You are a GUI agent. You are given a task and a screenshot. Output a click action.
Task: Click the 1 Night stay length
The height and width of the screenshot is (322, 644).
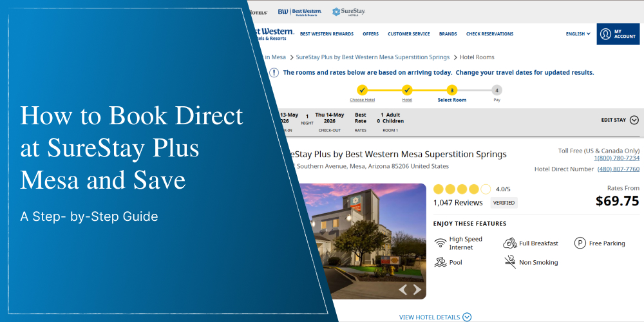pyautogui.click(x=307, y=120)
